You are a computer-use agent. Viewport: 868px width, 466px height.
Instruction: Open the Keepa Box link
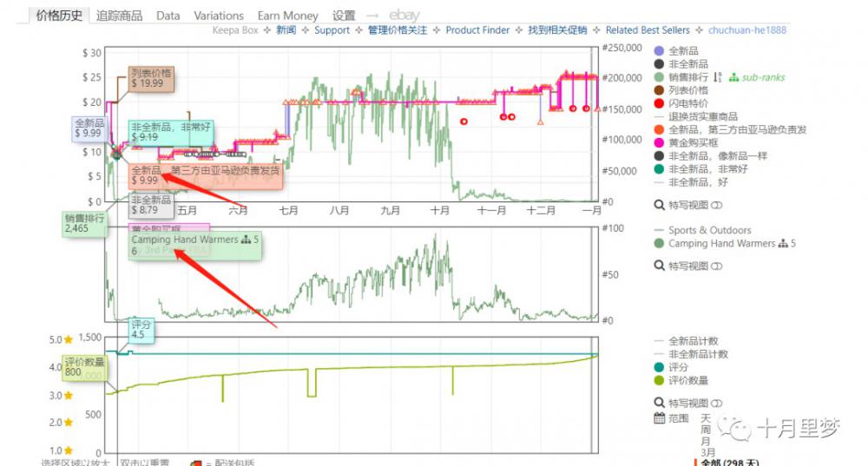click(x=235, y=30)
